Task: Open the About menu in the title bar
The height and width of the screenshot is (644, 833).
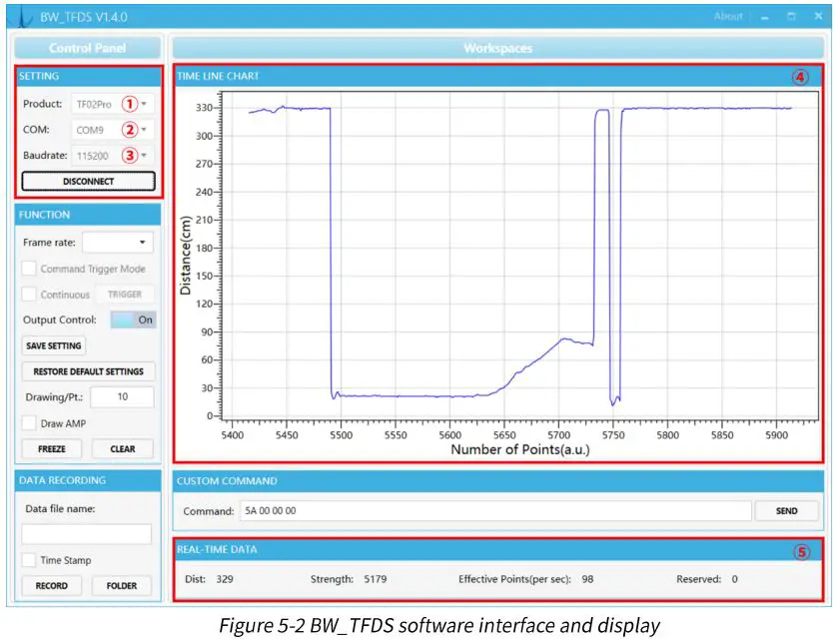Action: pyautogui.click(x=727, y=15)
